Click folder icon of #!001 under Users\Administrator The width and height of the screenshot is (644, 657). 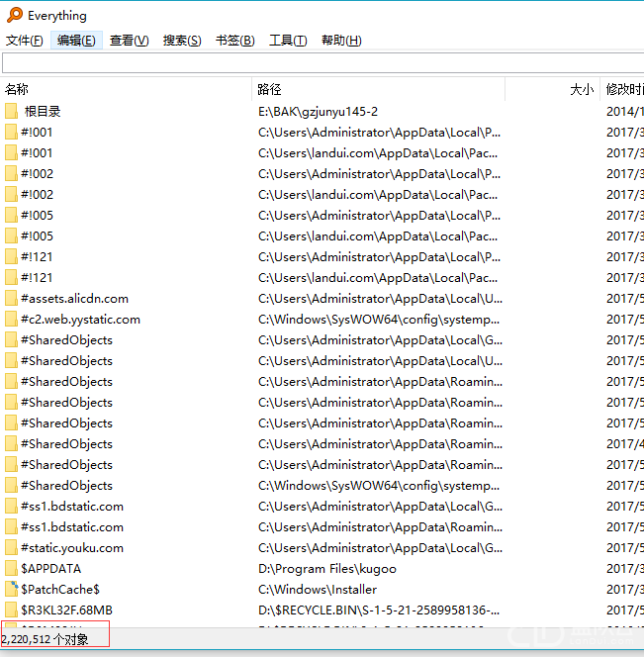tap(11, 132)
